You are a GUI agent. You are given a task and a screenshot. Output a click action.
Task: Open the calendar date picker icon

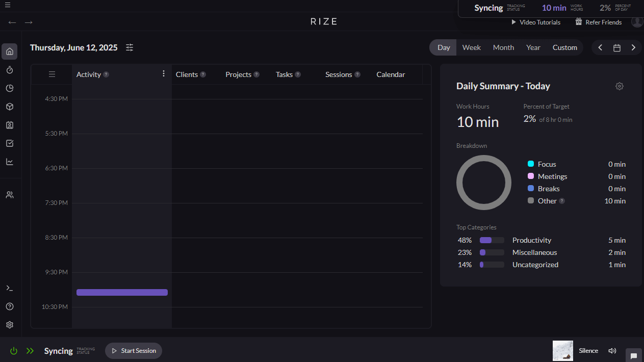(617, 47)
